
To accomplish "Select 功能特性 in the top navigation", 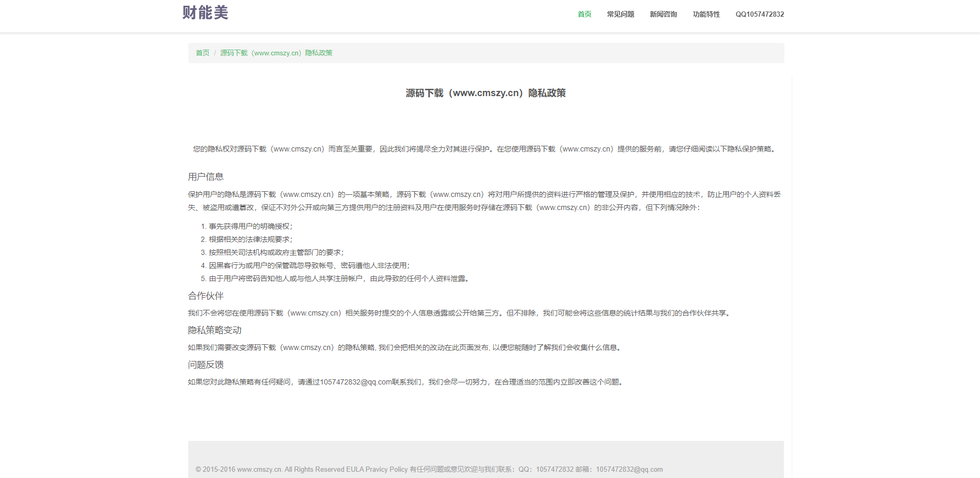I will click(x=706, y=14).
